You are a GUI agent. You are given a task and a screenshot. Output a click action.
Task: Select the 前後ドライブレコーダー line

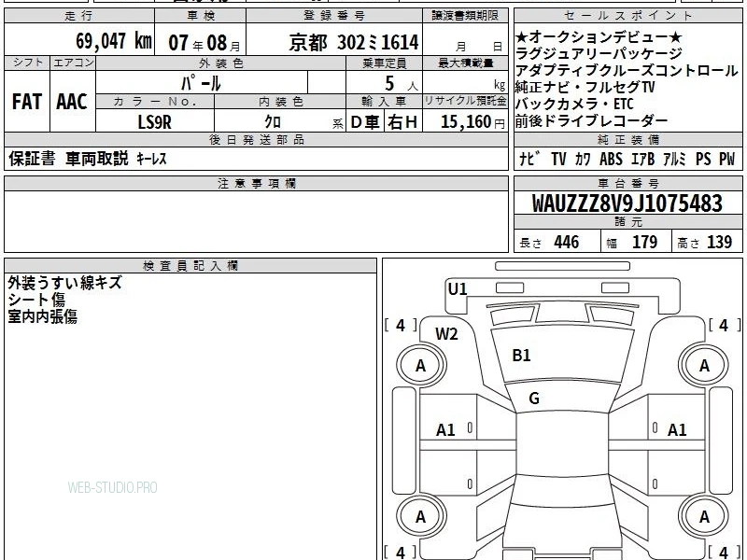[x=591, y=120]
